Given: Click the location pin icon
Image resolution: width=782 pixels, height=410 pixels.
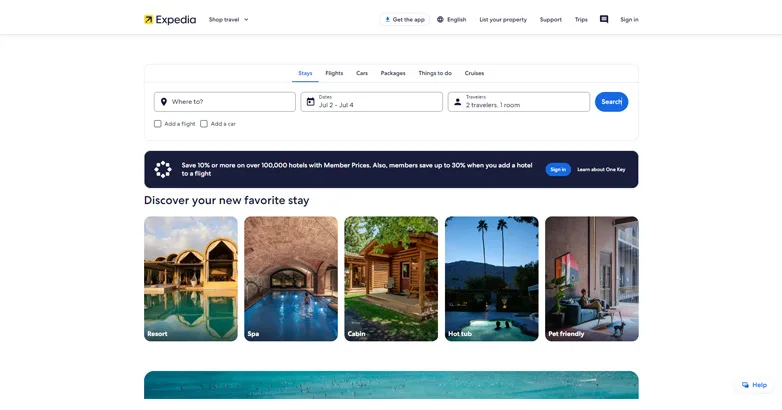Looking at the screenshot, I should pyautogui.click(x=164, y=102).
